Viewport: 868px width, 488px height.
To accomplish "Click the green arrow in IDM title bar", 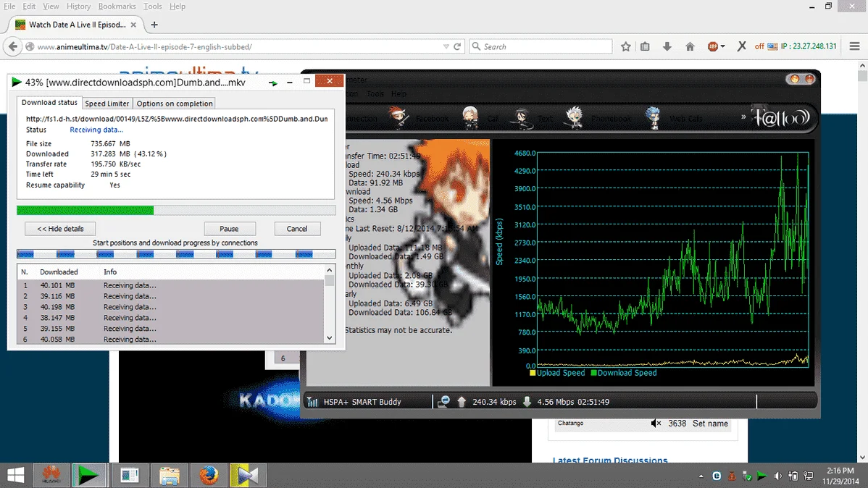I will click(273, 83).
